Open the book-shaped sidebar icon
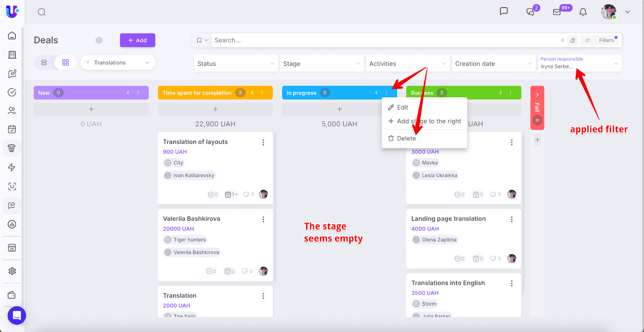 12,55
